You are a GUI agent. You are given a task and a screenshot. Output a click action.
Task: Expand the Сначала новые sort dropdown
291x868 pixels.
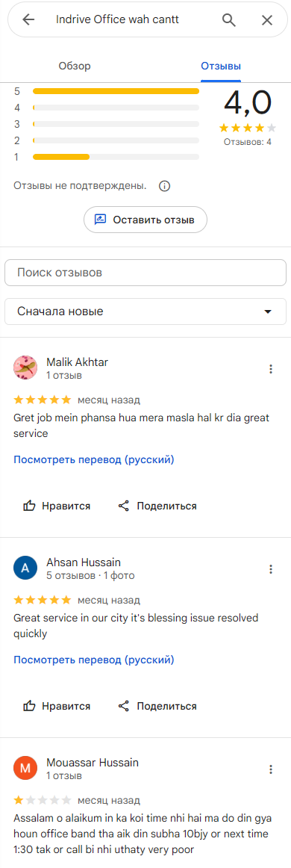[145, 311]
